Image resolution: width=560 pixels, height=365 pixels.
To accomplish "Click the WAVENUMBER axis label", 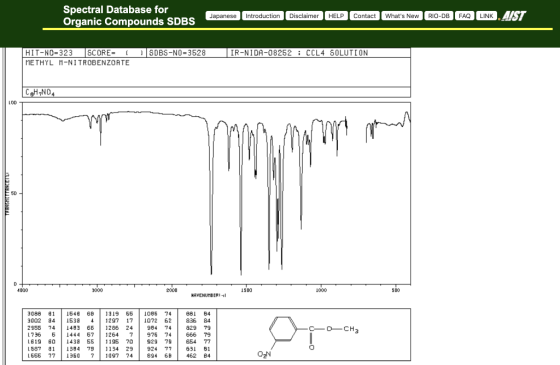I will (209, 295).
